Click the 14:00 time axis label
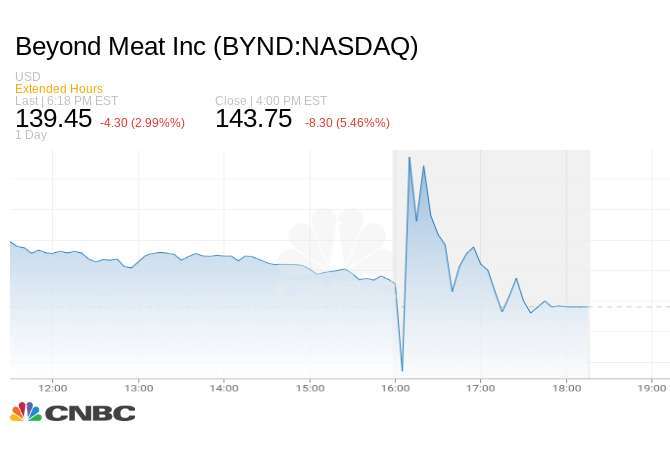670x450 pixels. click(224, 388)
